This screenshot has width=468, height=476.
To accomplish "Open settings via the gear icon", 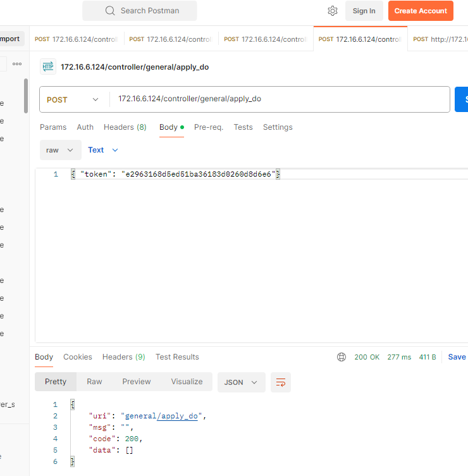I will [x=333, y=11].
